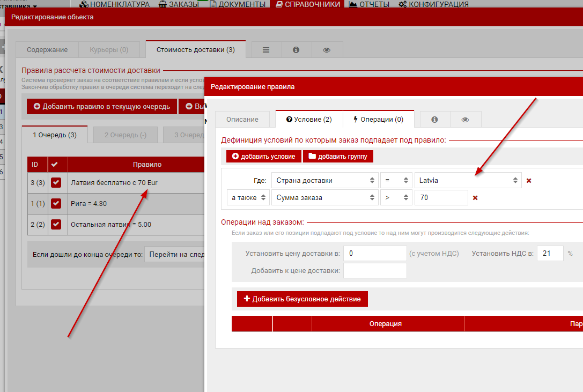
Task: Click the order sum value field containing 70
Action: (440, 198)
